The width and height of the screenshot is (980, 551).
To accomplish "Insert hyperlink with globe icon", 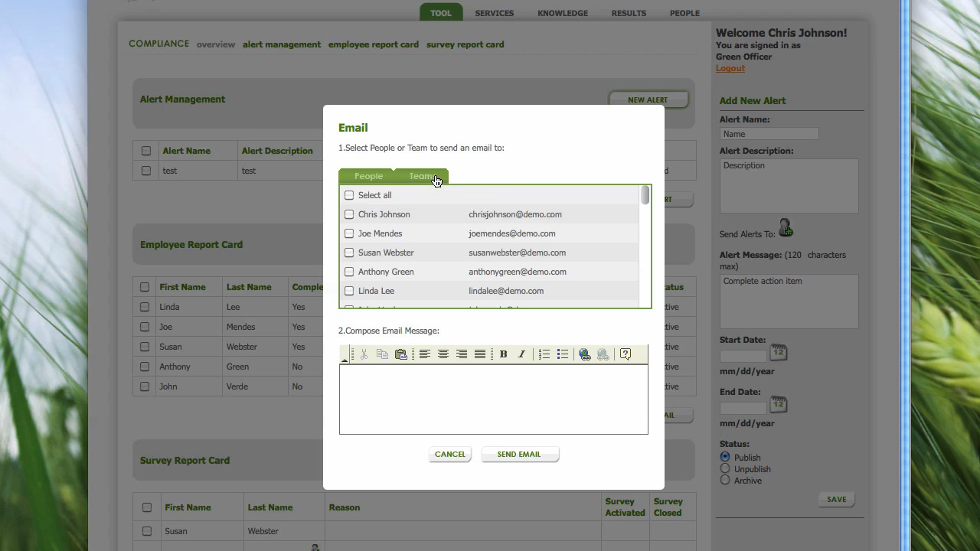I will 585,354.
